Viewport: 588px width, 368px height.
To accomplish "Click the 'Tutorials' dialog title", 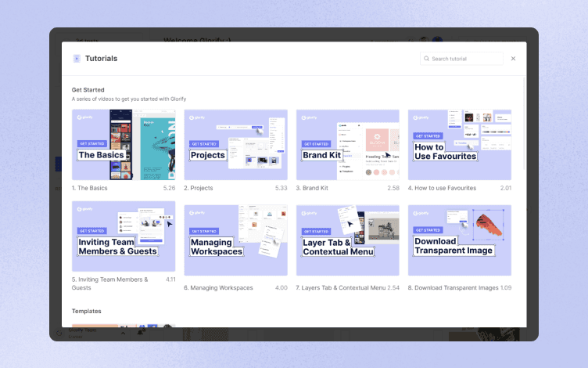I will click(x=101, y=58).
